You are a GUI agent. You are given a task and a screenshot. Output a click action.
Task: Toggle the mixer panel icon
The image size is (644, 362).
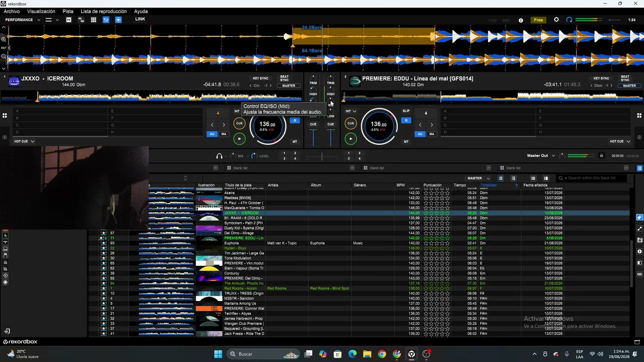point(106,20)
